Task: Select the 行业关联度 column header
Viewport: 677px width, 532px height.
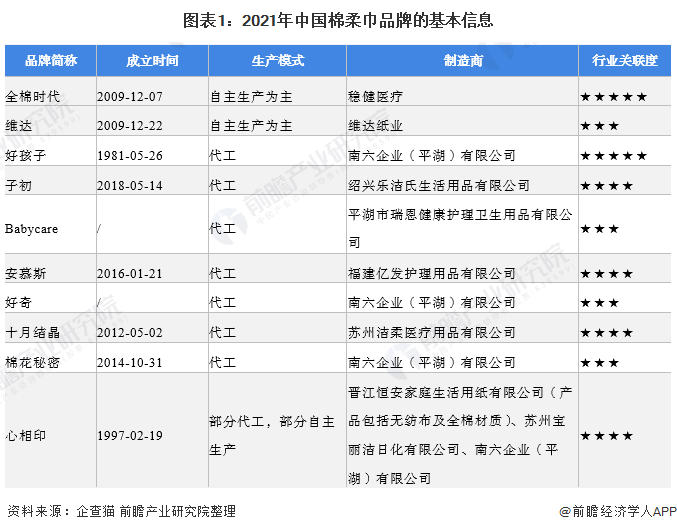Action: (x=625, y=60)
